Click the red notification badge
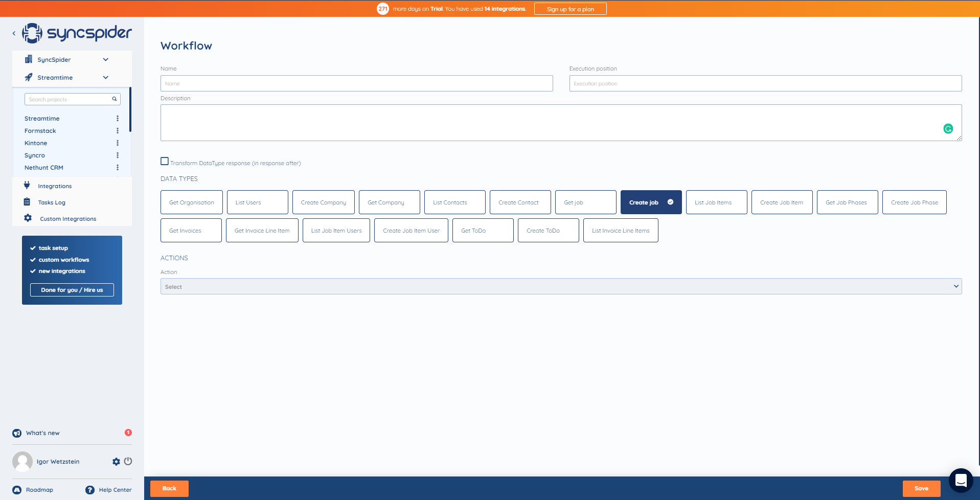980x500 pixels. coord(128,433)
